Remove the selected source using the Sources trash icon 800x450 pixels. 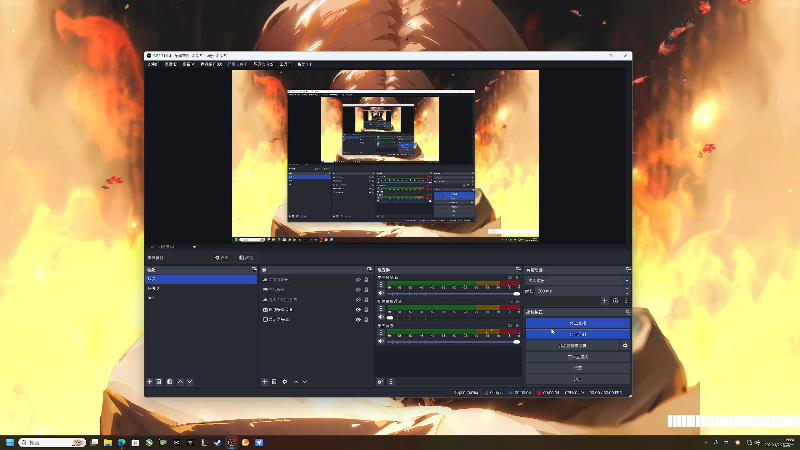[x=274, y=382]
